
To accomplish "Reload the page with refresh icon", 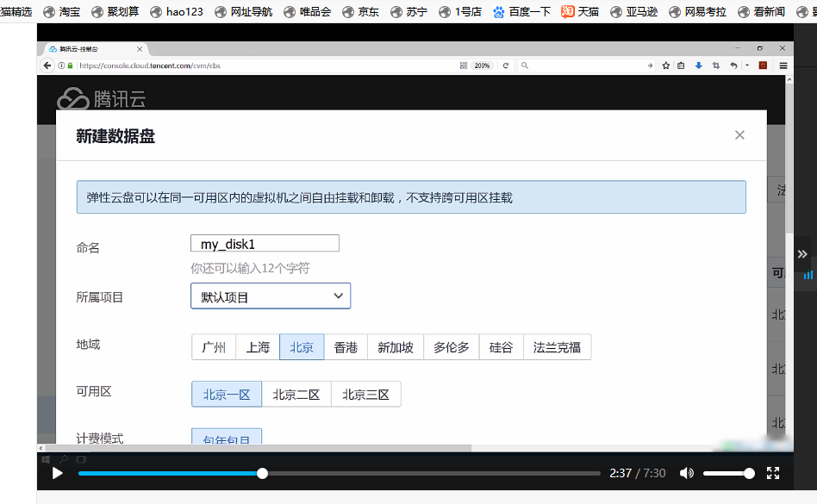I will click(x=505, y=65).
